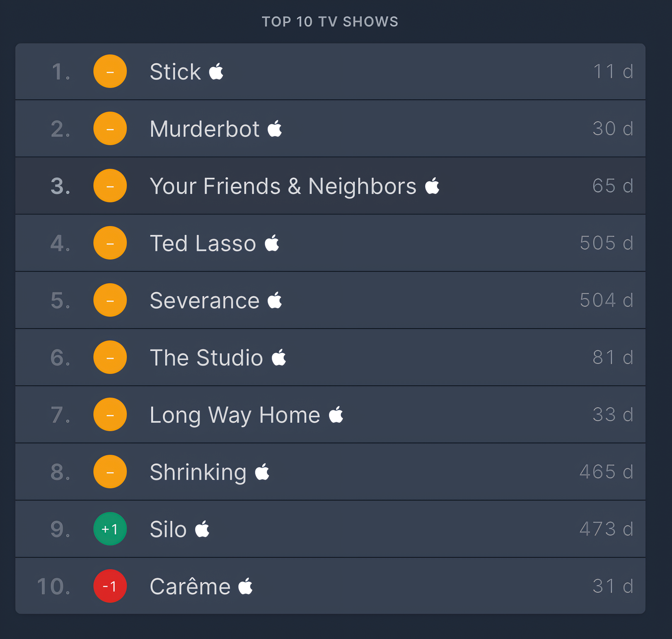Select Your Friends & Neighbors title

pyautogui.click(x=283, y=186)
